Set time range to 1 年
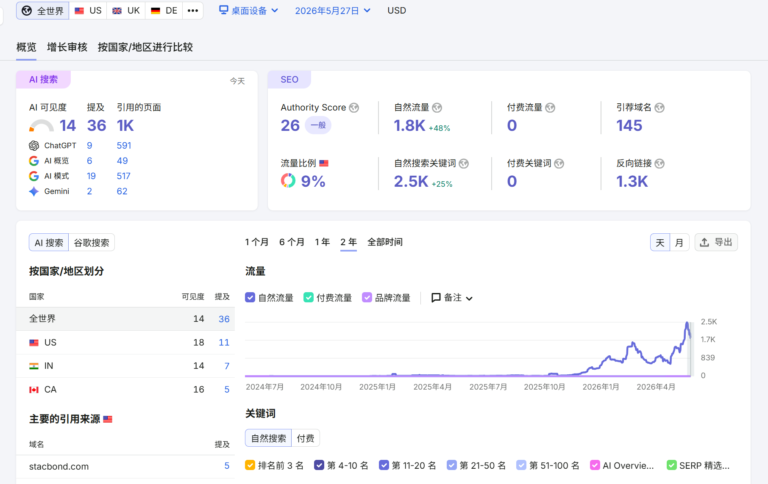 [x=322, y=242]
